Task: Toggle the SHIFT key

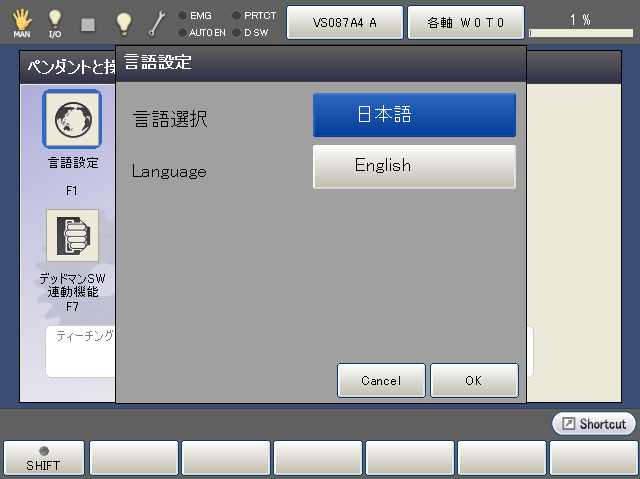Action: [43, 458]
